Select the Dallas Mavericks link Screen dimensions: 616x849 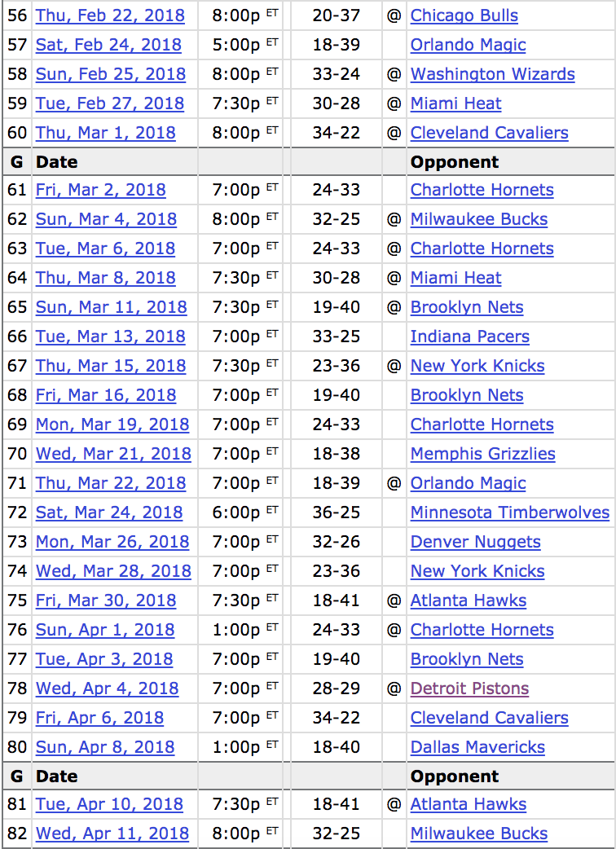point(477,747)
